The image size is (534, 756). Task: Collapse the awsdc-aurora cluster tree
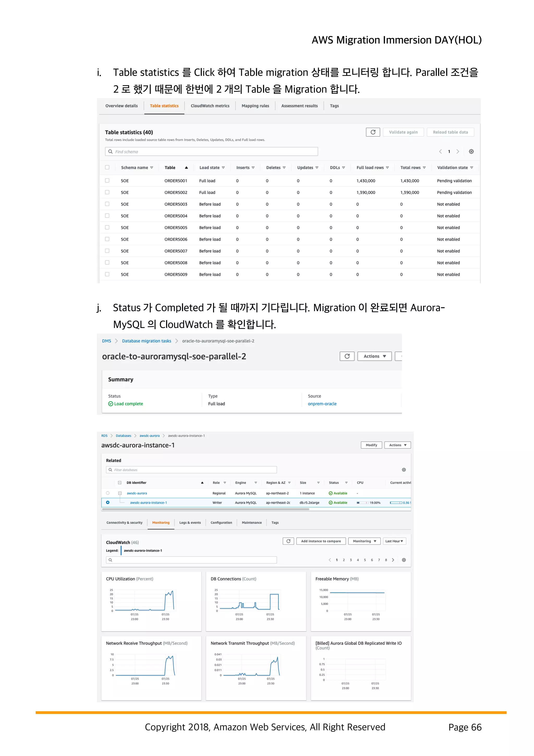pyautogui.click(x=120, y=493)
